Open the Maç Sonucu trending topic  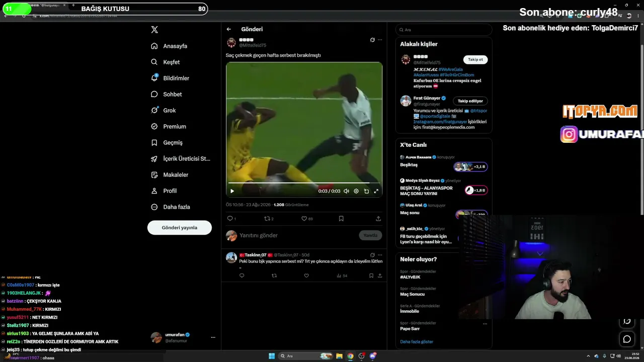(x=412, y=294)
